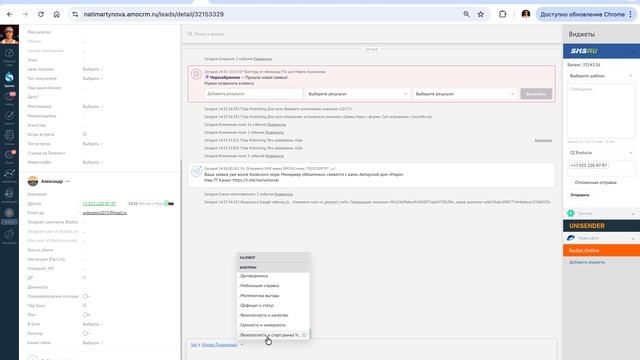640x360 pixels.
Task: Open the dashboard in the amoCRM sidebar
Action: [9, 56]
